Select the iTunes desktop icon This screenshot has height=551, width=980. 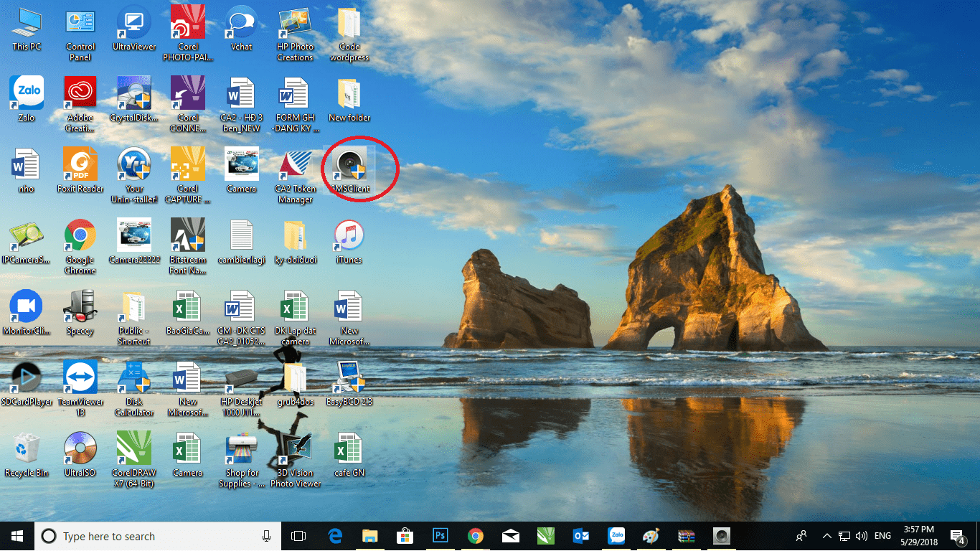pyautogui.click(x=349, y=242)
